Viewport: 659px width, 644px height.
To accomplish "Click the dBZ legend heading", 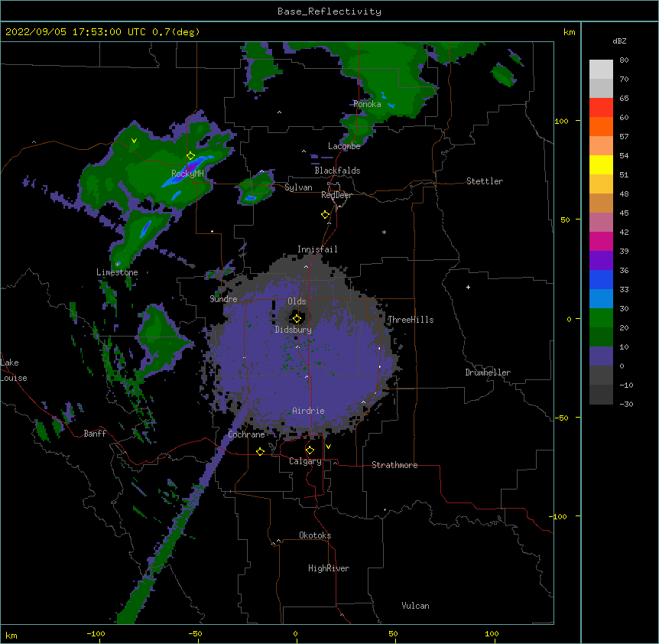I will 619,41.
